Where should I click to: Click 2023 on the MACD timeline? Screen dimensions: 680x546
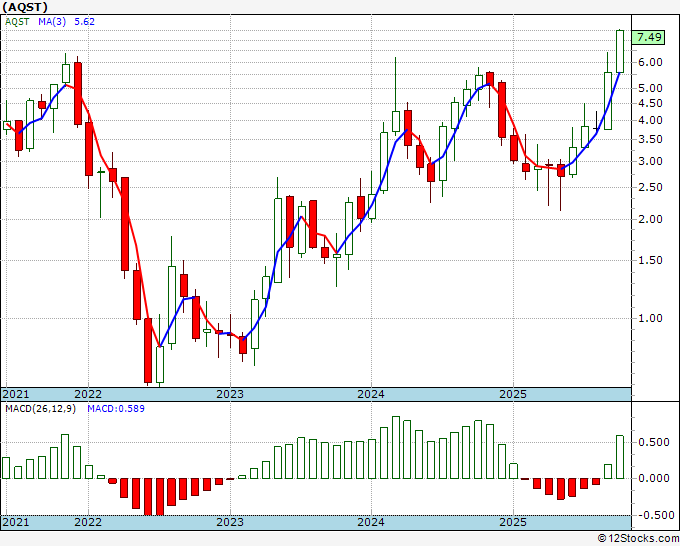[230, 522]
